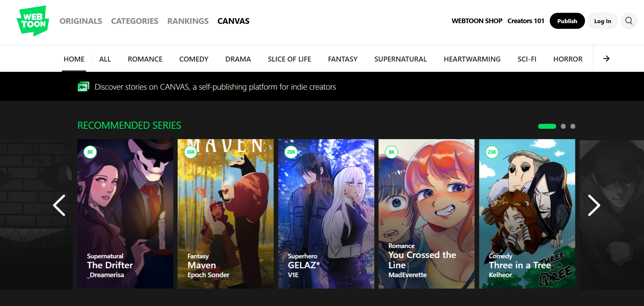
Task: Select the COMEDY genre tab
Action: coord(194,59)
